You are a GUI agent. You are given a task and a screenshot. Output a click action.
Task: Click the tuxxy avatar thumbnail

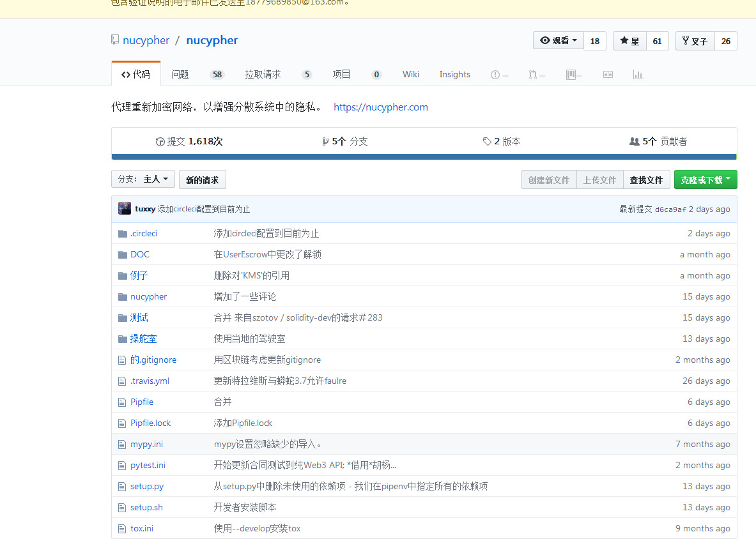(125, 208)
